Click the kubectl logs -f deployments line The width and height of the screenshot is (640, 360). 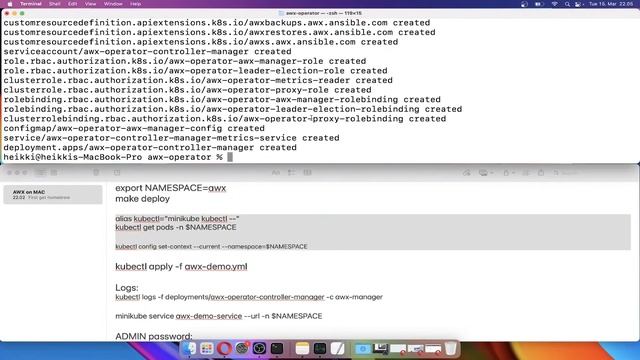pos(249,297)
